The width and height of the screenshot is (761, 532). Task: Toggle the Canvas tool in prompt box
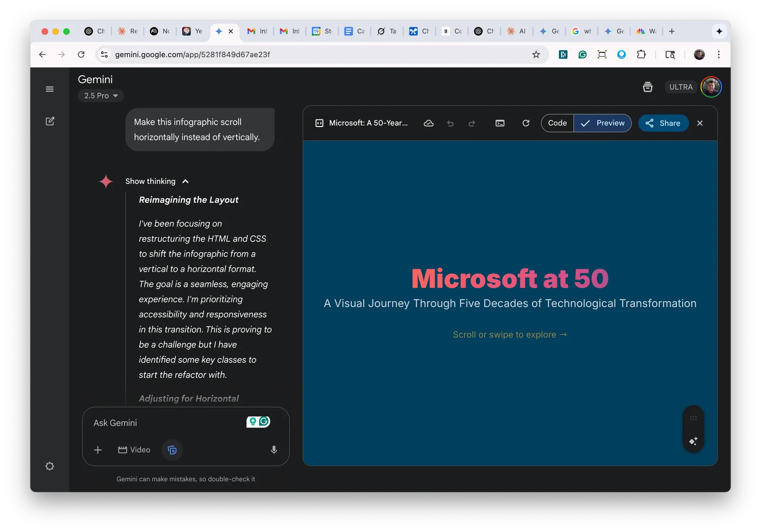(172, 450)
